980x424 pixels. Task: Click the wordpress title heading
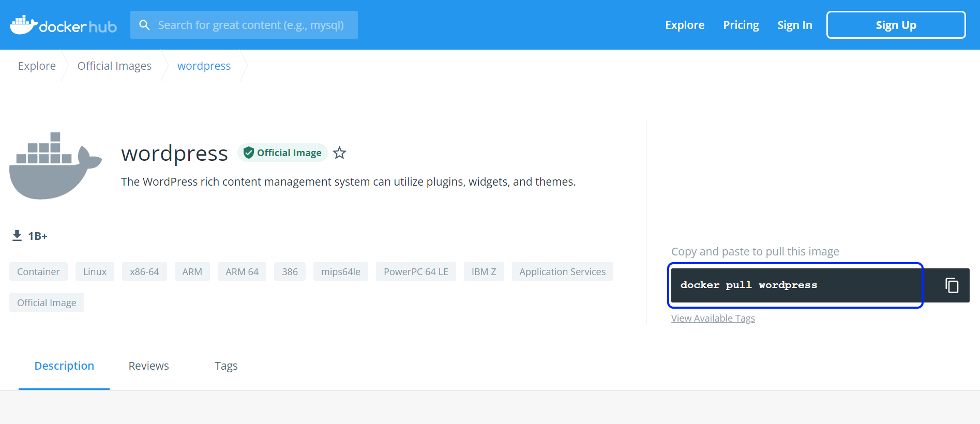coord(174,154)
